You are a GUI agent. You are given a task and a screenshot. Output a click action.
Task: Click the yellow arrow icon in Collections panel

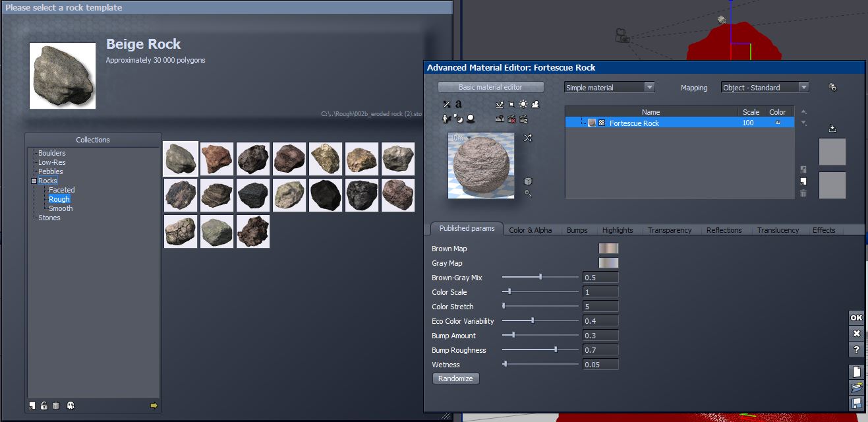point(154,406)
